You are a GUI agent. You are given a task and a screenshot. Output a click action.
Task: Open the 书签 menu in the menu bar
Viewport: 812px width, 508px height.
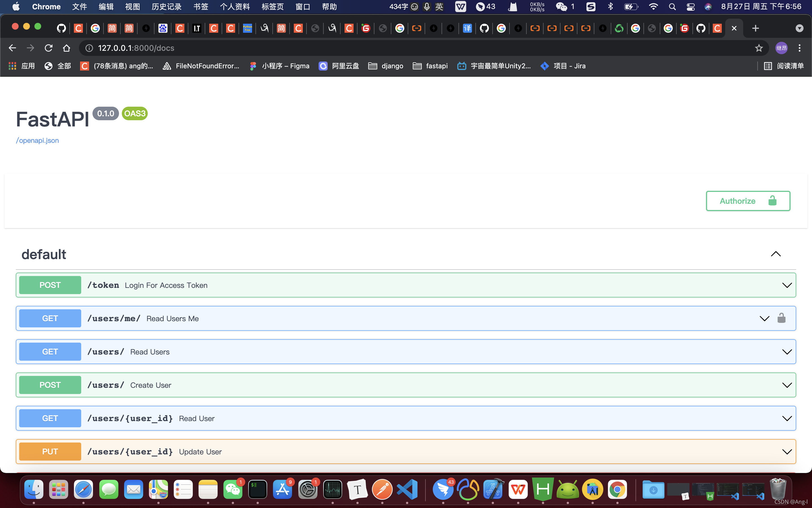[201, 7]
